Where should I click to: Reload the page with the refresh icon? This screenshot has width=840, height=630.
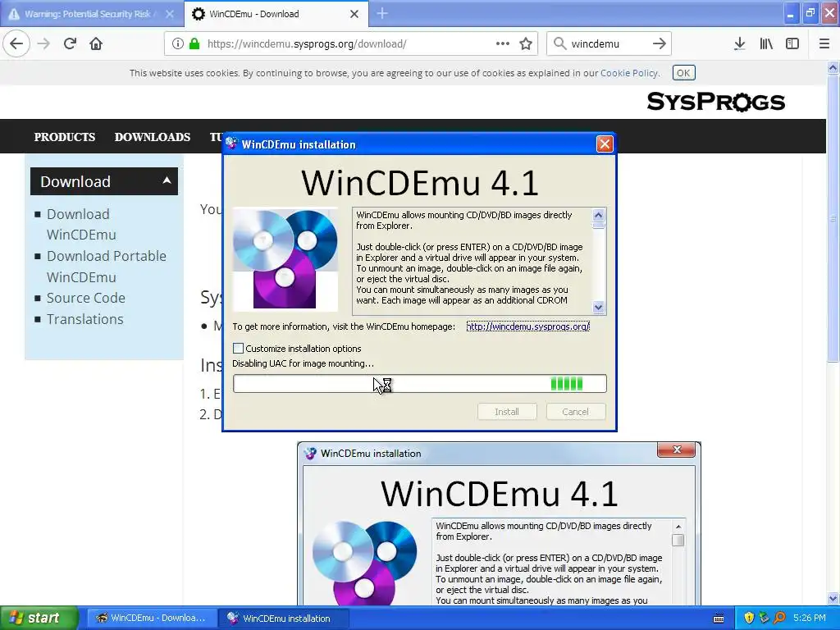(70, 43)
